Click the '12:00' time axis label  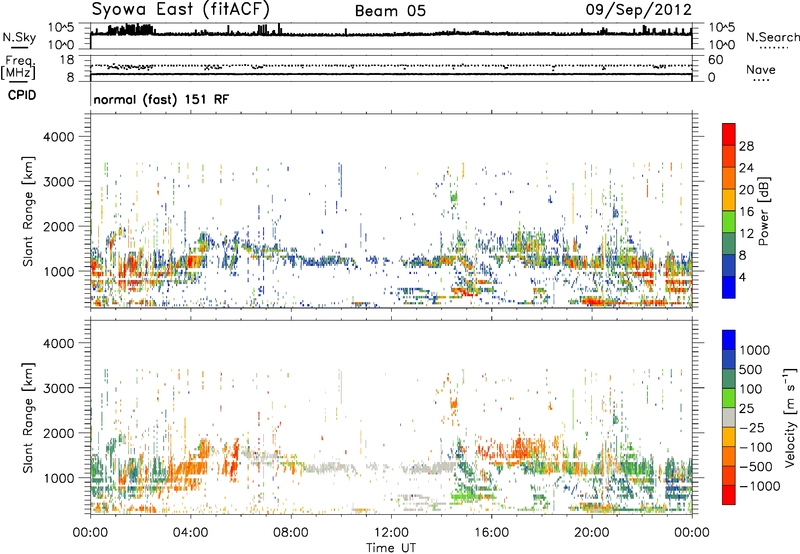(x=391, y=533)
